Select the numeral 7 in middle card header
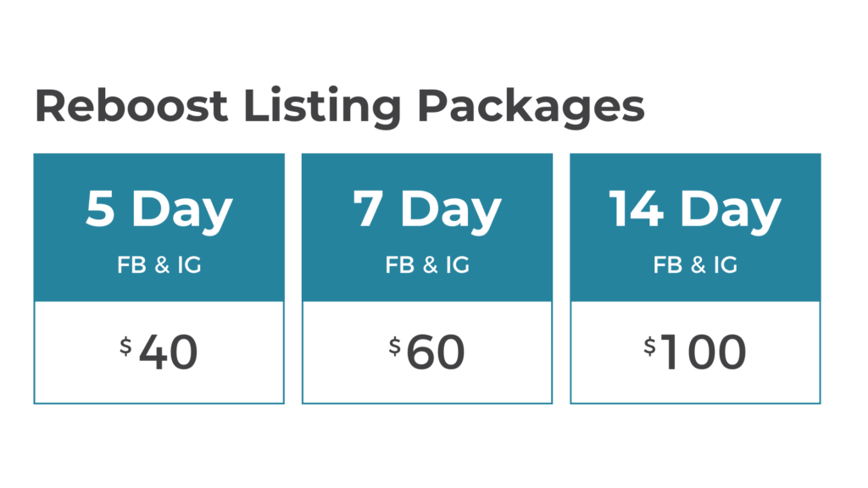The width and height of the screenshot is (868, 488). tap(368, 208)
